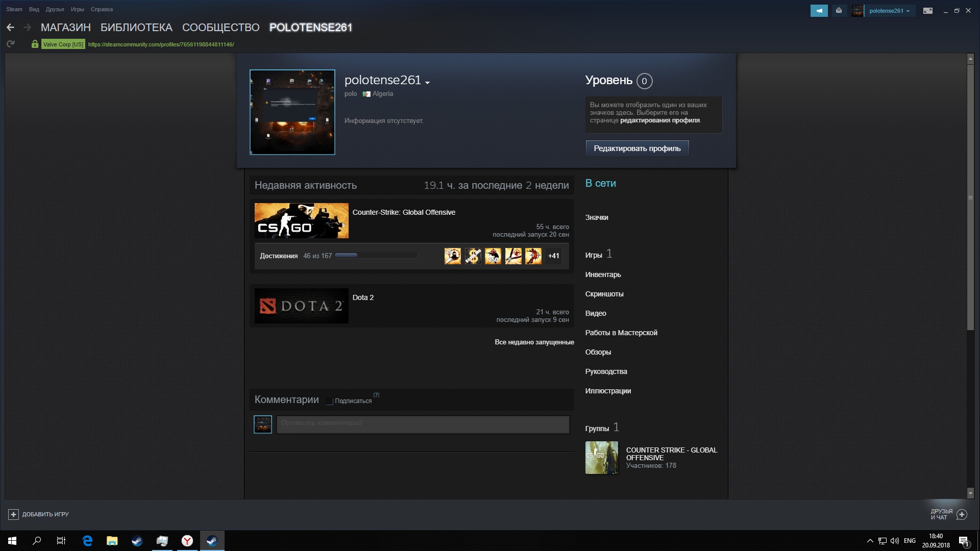This screenshot has height=551, width=980.
Task: Click the first CS:GO achievement badge
Action: pyautogui.click(x=453, y=256)
